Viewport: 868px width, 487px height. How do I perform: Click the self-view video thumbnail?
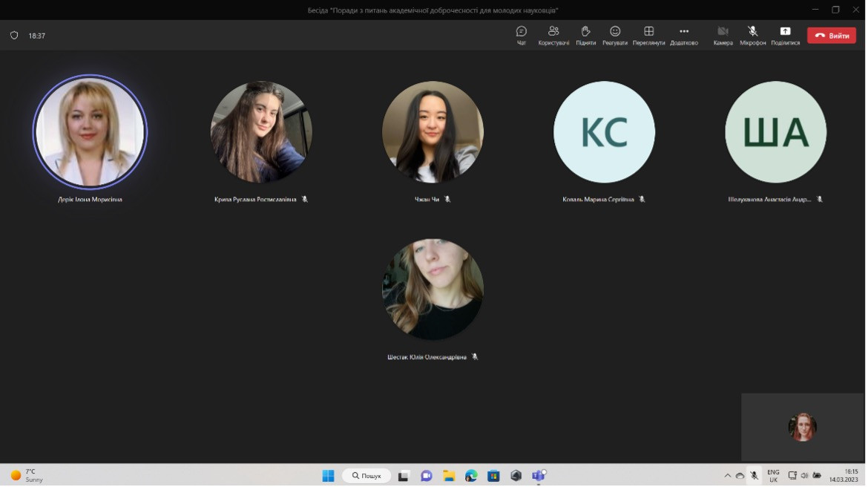tap(802, 427)
